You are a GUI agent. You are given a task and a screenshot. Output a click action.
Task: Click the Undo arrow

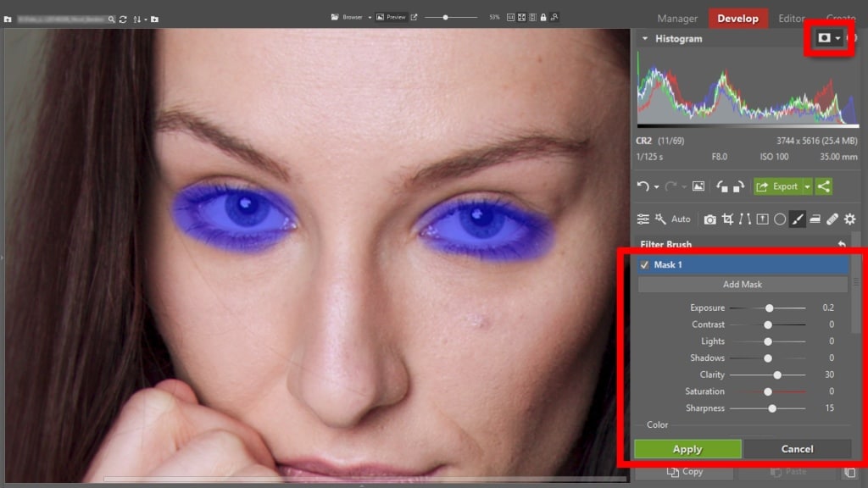tap(642, 186)
